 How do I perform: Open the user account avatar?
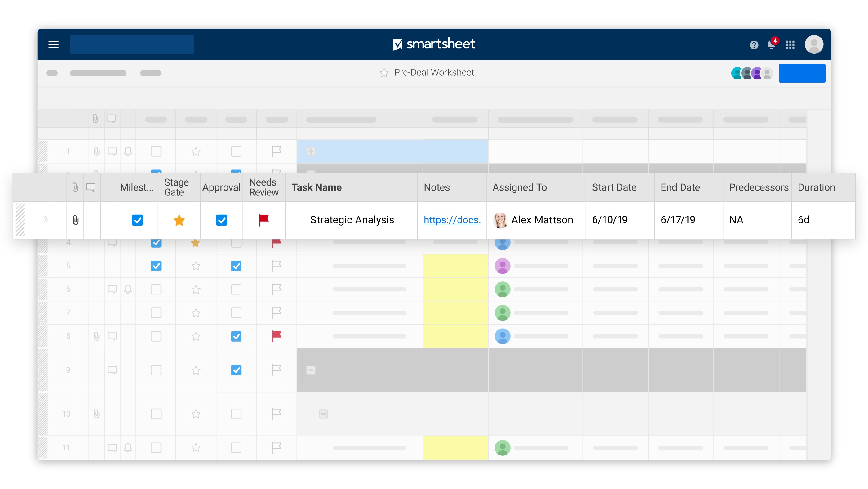pos(814,44)
